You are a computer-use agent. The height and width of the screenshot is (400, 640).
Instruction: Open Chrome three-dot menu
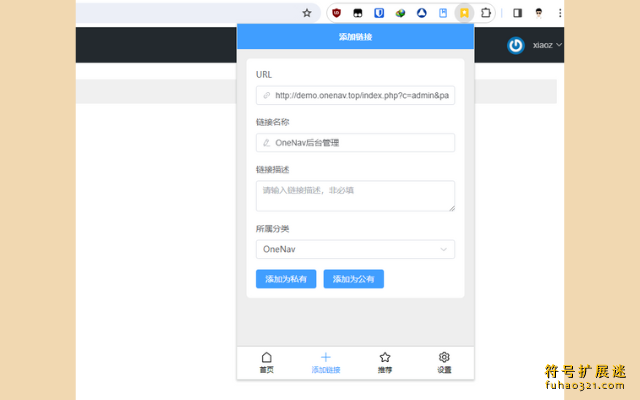click(x=560, y=13)
